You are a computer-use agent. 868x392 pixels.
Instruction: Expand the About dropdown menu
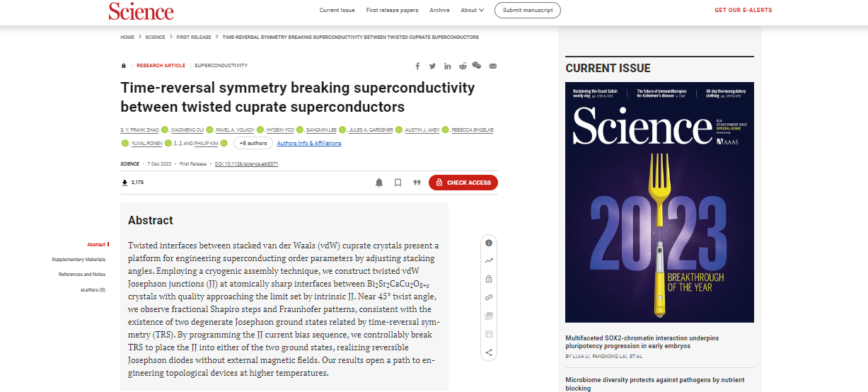pos(473,10)
